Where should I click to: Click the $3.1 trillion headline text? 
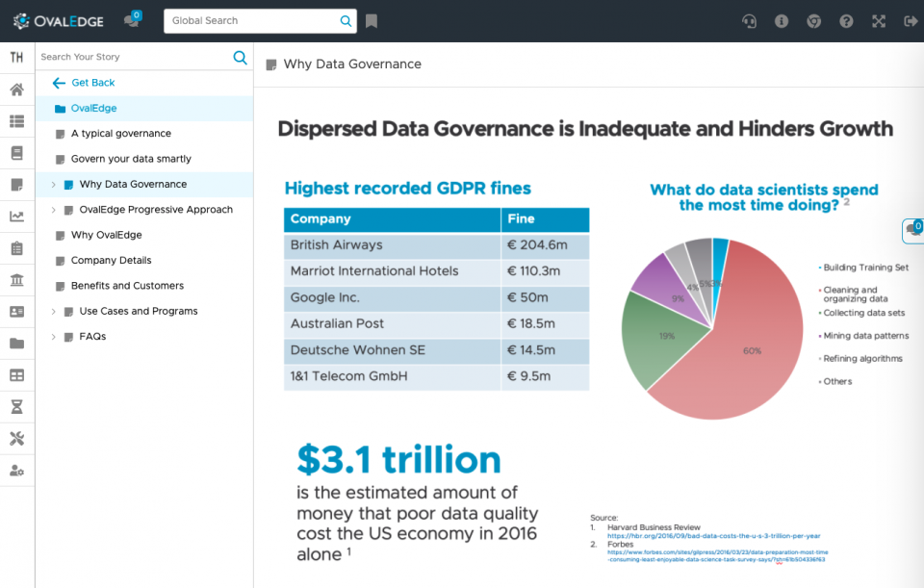(398, 460)
